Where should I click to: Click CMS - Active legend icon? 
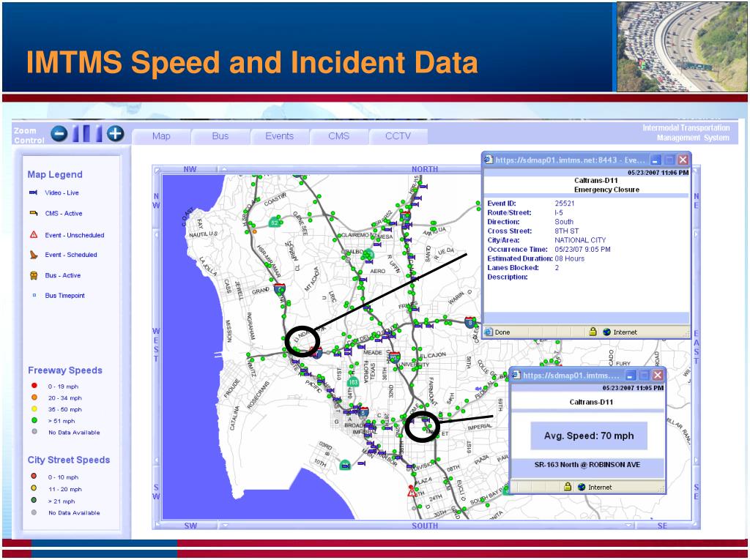tap(34, 213)
